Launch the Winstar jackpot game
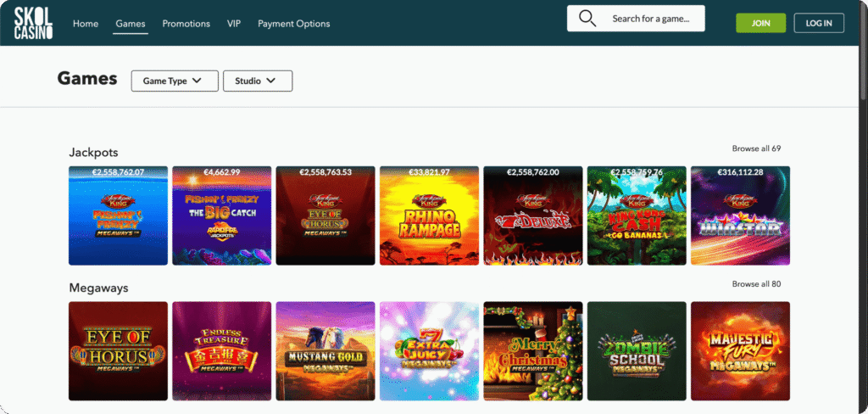The width and height of the screenshot is (868, 414). 740,215
